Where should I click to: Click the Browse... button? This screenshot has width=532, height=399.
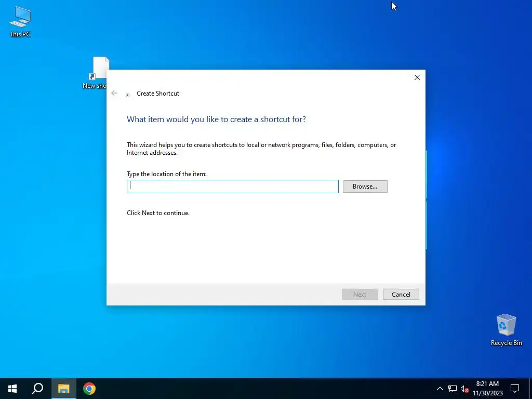365,187
